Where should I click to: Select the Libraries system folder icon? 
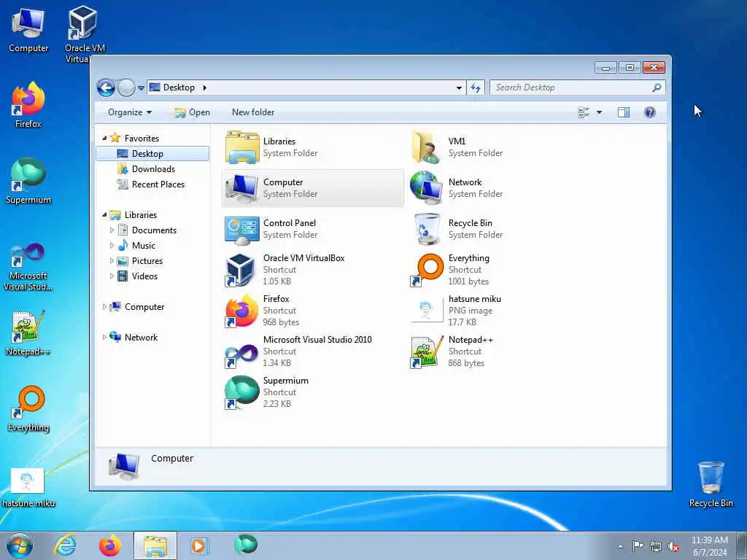coord(242,147)
